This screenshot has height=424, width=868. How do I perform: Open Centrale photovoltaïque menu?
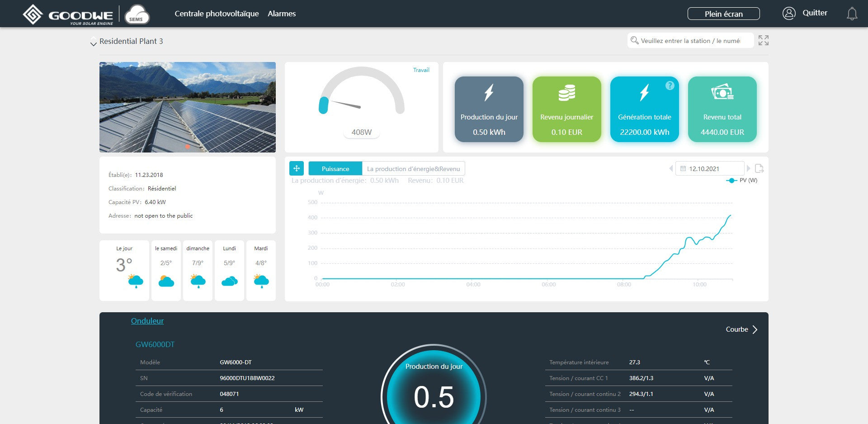coord(217,14)
